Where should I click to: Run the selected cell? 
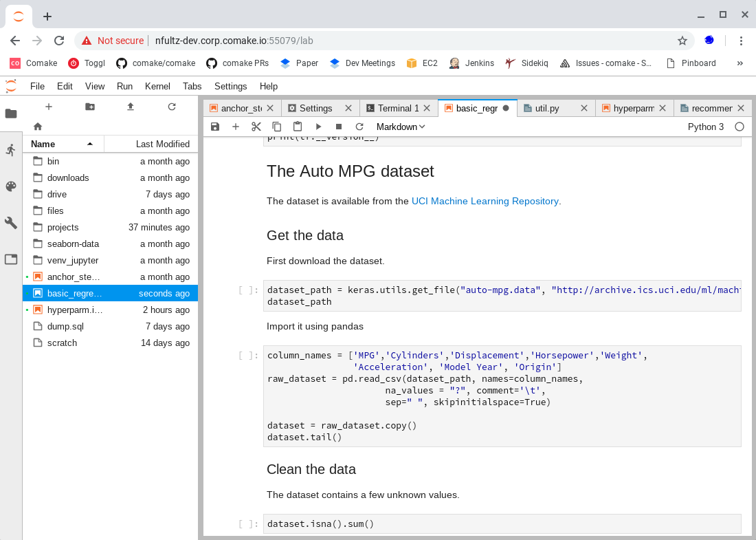tap(318, 127)
